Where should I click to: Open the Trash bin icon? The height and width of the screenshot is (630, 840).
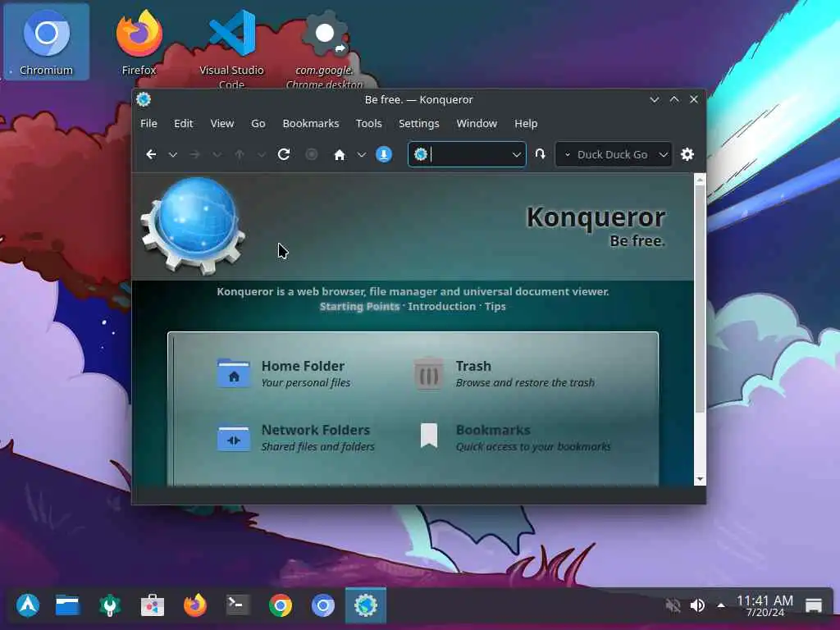428,373
